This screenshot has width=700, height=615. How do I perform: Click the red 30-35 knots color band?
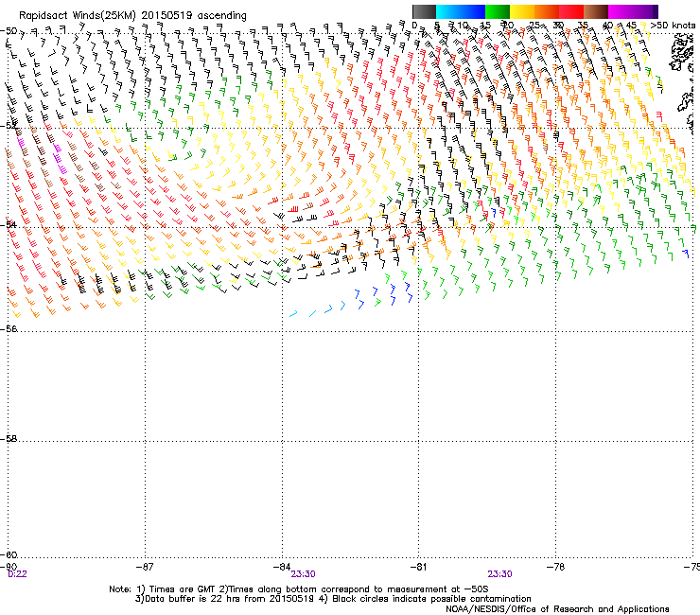pyautogui.click(x=571, y=11)
